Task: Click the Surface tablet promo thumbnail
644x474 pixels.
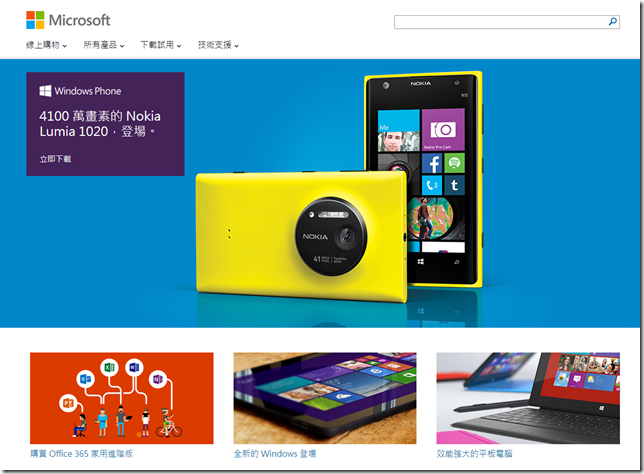Action: (528, 398)
